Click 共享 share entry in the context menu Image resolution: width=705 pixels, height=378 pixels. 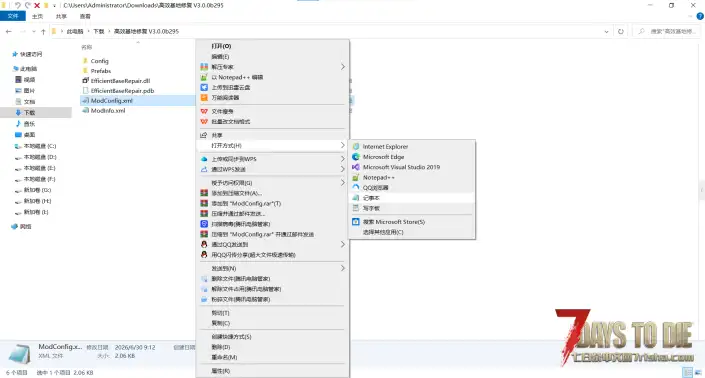[x=272, y=135]
